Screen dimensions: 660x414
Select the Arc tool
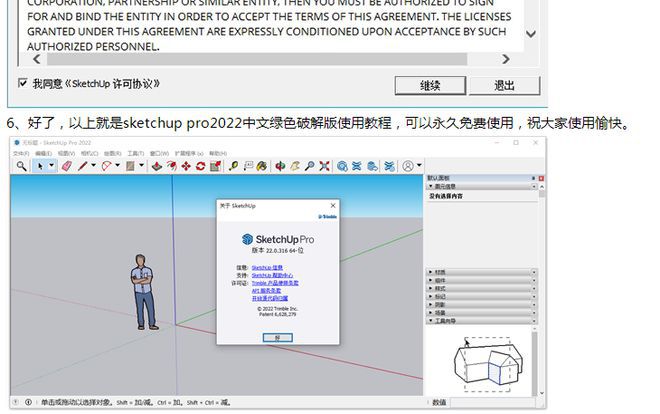pos(106,166)
